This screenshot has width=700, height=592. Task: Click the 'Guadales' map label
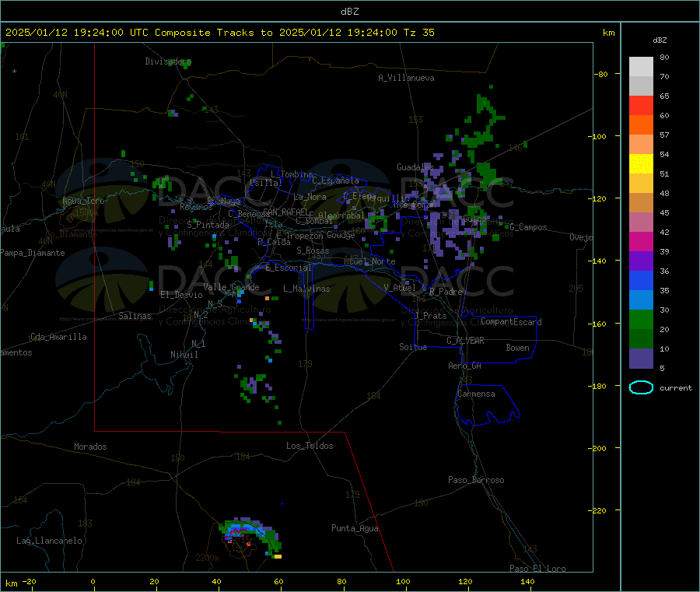tap(415, 167)
